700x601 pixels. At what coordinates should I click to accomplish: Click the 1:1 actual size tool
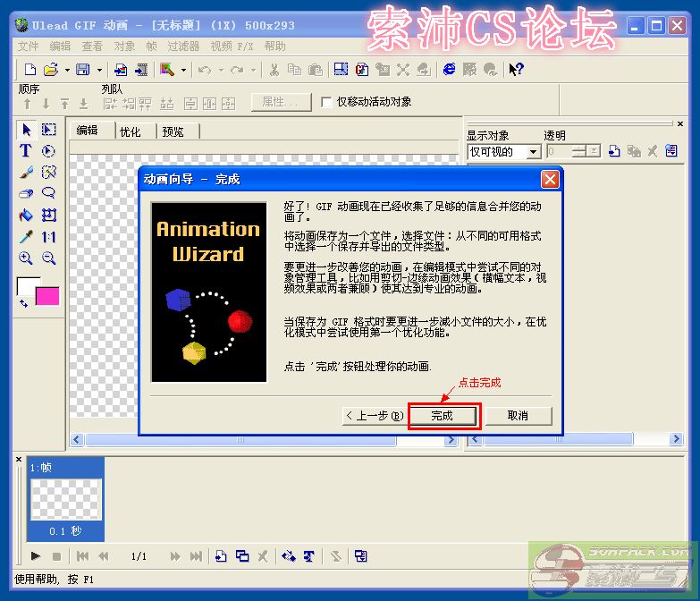[48, 237]
